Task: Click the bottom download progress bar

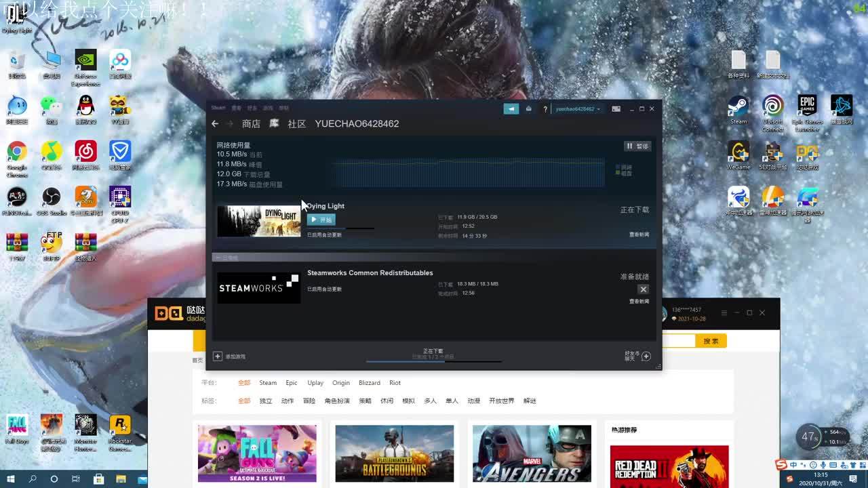Action: click(x=434, y=361)
